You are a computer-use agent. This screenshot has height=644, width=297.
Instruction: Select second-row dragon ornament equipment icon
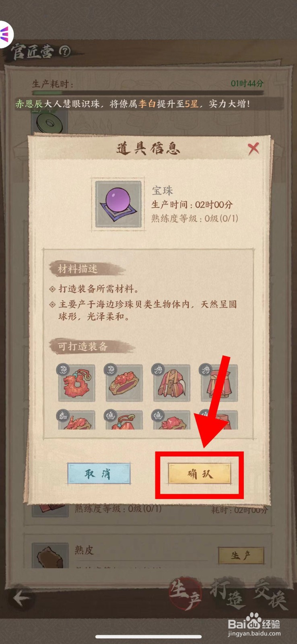point(76,419)
